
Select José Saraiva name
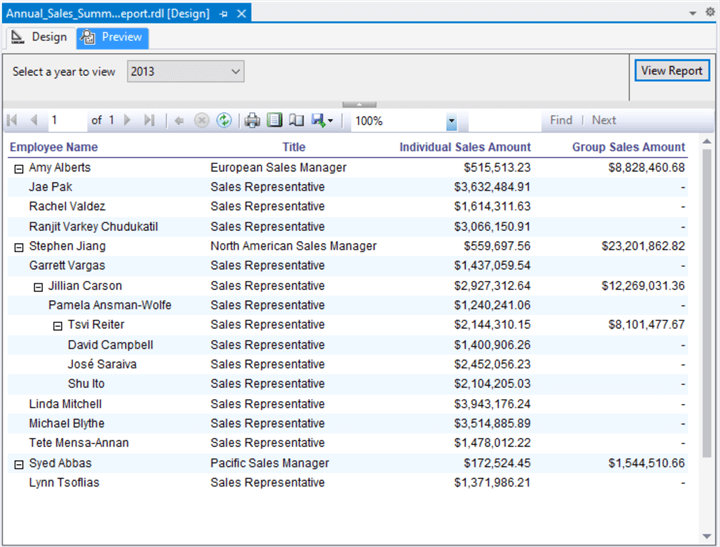click(x=102, y=364)
